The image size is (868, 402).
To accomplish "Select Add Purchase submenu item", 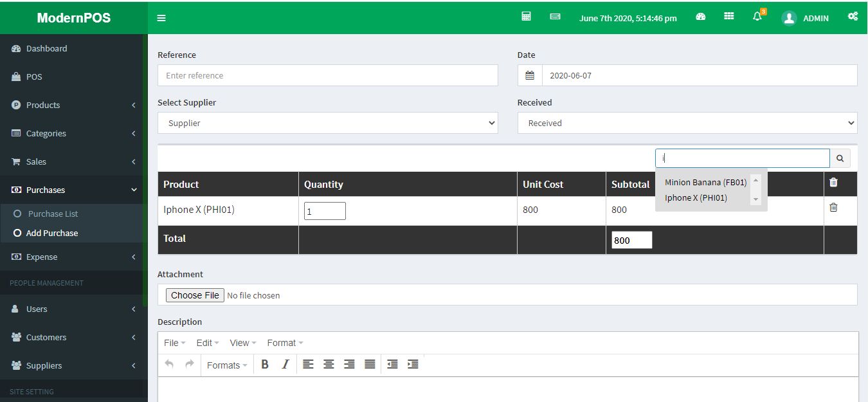I will (52, 233).
